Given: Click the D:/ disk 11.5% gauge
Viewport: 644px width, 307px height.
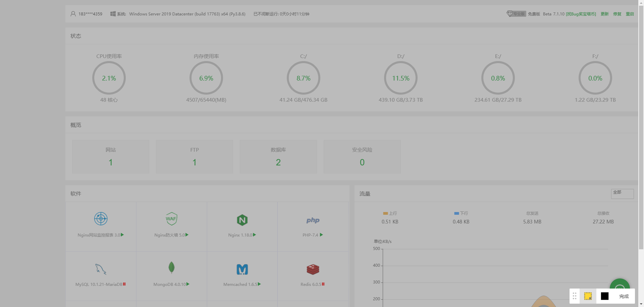Looking at the screenshot, I should click(401, 78).
